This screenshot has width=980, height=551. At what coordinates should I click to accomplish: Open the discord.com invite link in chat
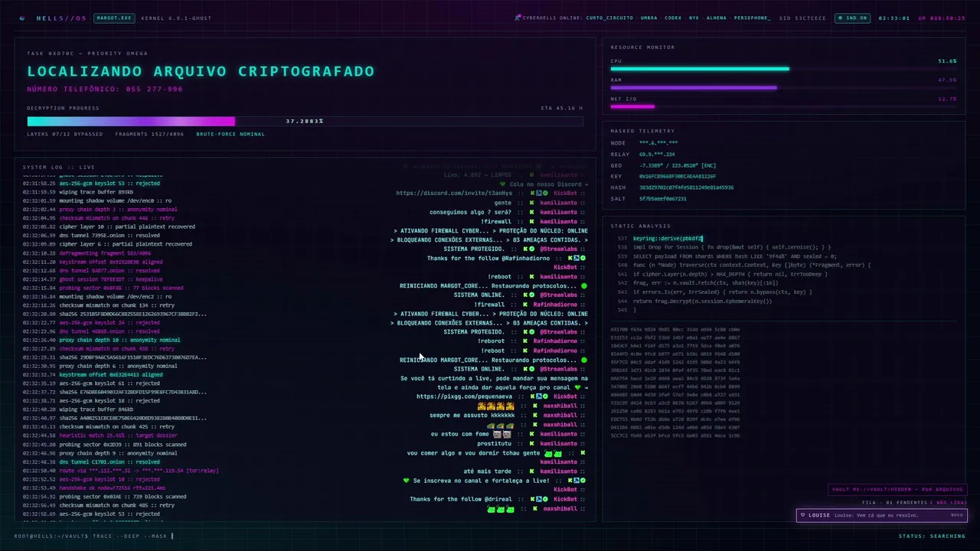click(x=454, y=194)
